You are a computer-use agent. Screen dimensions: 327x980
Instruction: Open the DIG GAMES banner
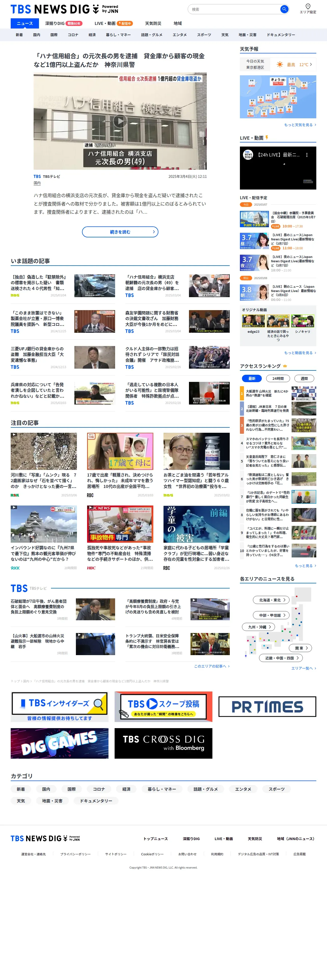tap(59, 743)
